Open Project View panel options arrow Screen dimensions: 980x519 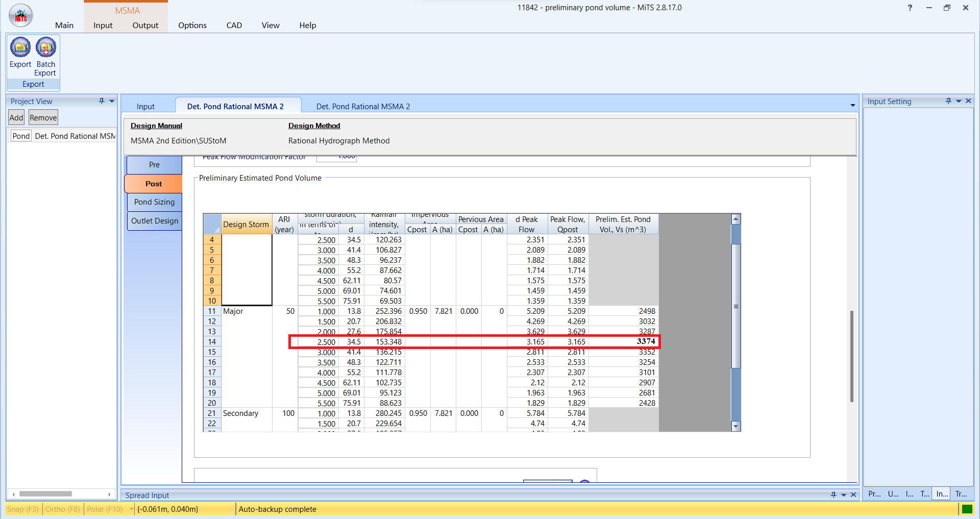[x=112, y=101]
